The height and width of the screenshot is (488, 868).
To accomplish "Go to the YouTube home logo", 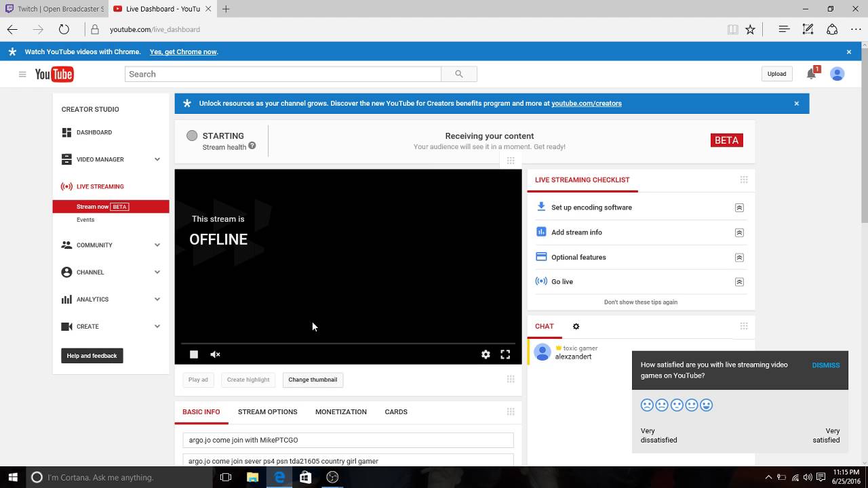I will point(54,75).
